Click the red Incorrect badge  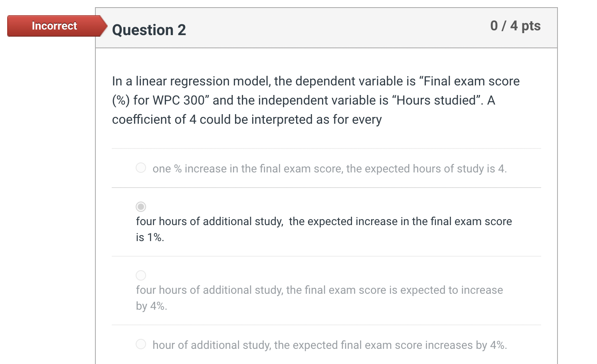click(54, 26)
